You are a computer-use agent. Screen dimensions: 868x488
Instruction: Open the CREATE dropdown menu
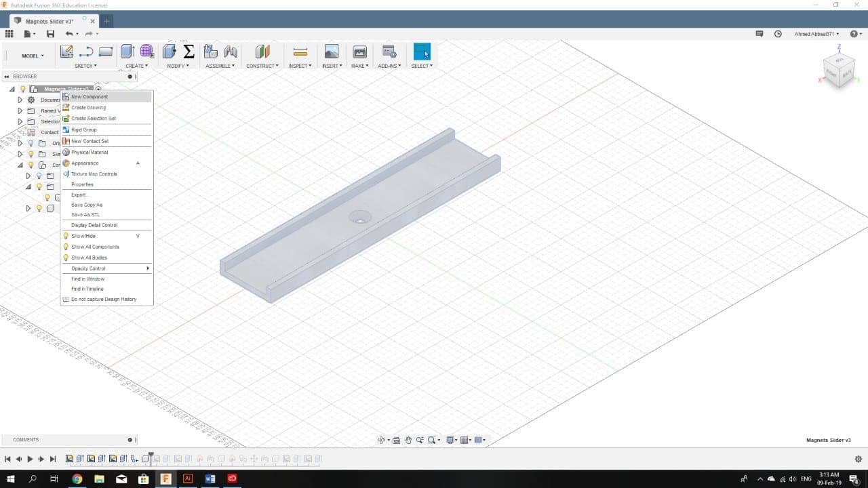coord(136,66)
